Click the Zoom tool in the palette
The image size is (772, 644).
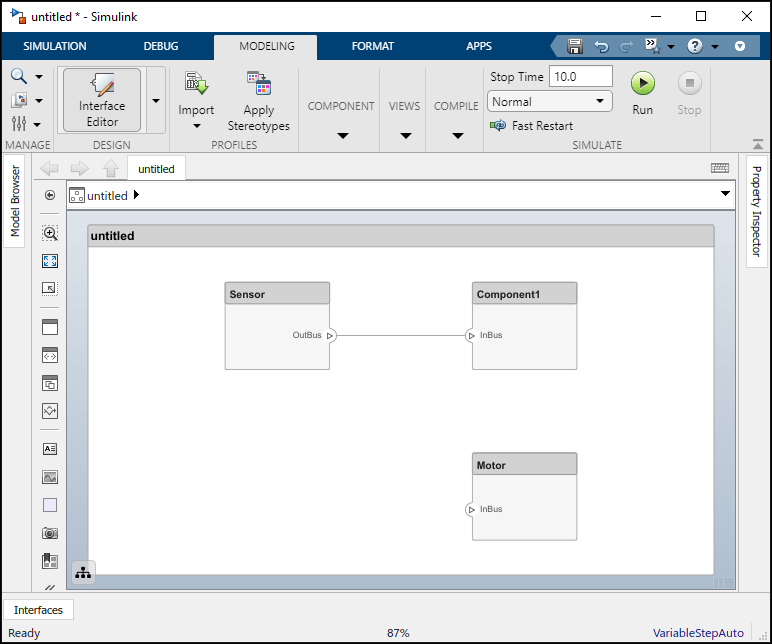tap(50, 233)
